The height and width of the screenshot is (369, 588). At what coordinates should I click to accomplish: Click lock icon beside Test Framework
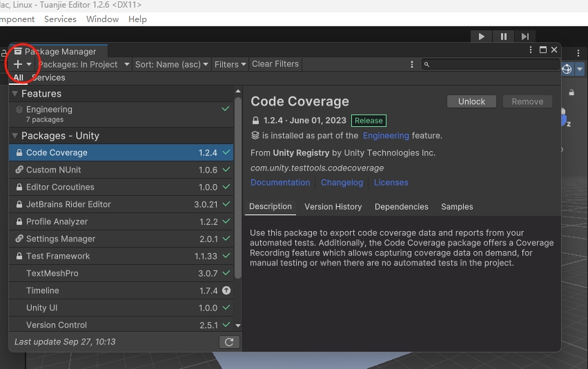tap(19, 256)
